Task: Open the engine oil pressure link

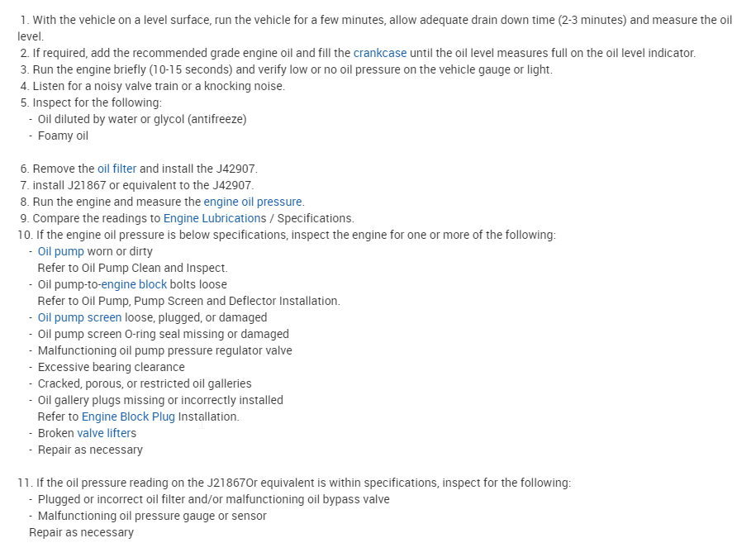Action: coord(253,202)
